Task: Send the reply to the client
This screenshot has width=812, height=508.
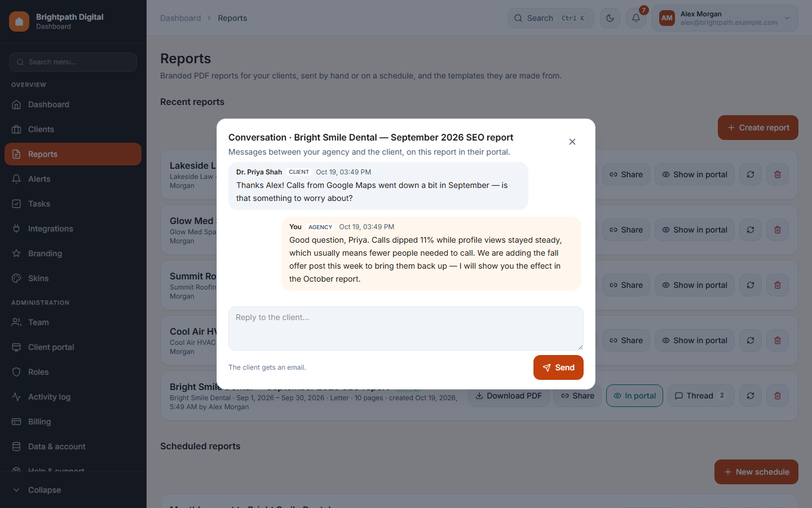Action: pyautogui.click(x=558, y=367)
